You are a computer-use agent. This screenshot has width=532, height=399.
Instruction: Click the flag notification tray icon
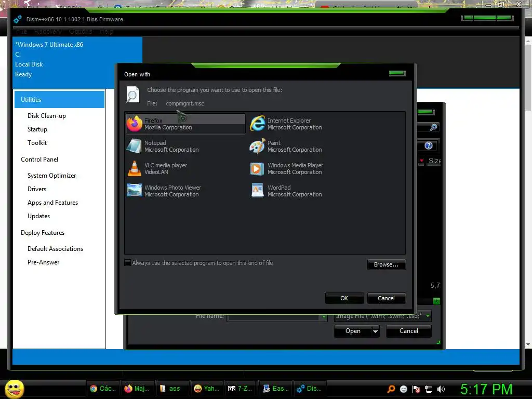416,389
